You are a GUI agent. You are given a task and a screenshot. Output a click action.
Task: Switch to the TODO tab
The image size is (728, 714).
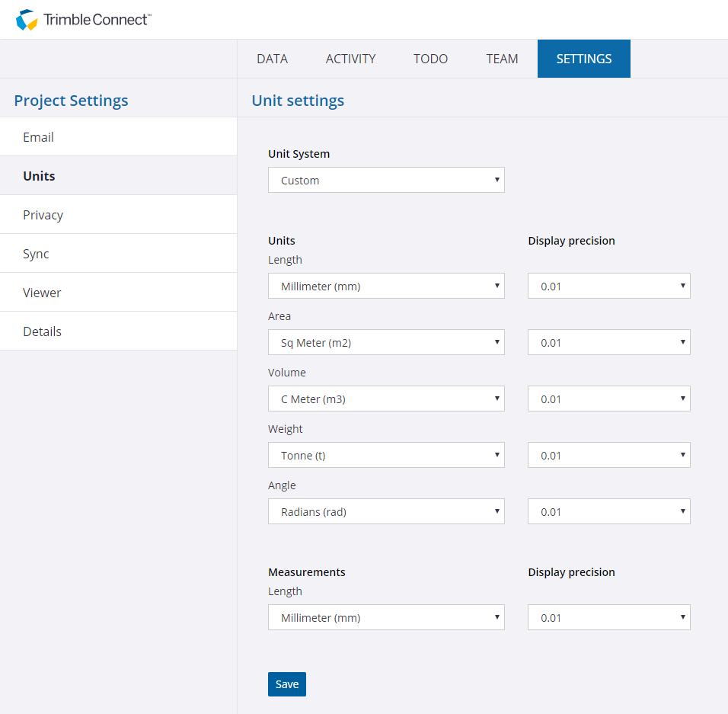click(x=429, y=59)
